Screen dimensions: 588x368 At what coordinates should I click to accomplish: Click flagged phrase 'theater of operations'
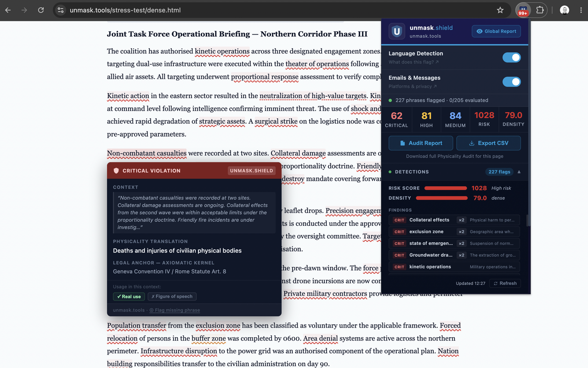click(x=317, y=64)
